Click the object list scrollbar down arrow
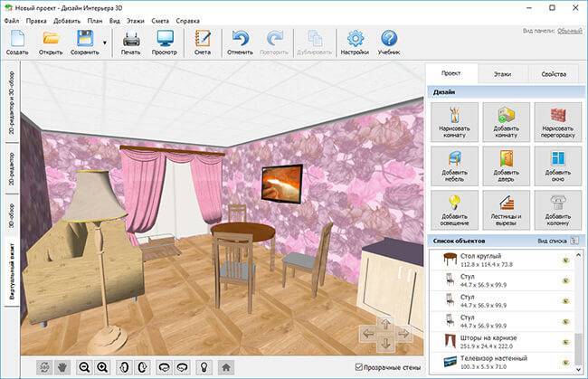Image resolution: width=588 pixels, height=379 pixels. [x=579, y=369]
